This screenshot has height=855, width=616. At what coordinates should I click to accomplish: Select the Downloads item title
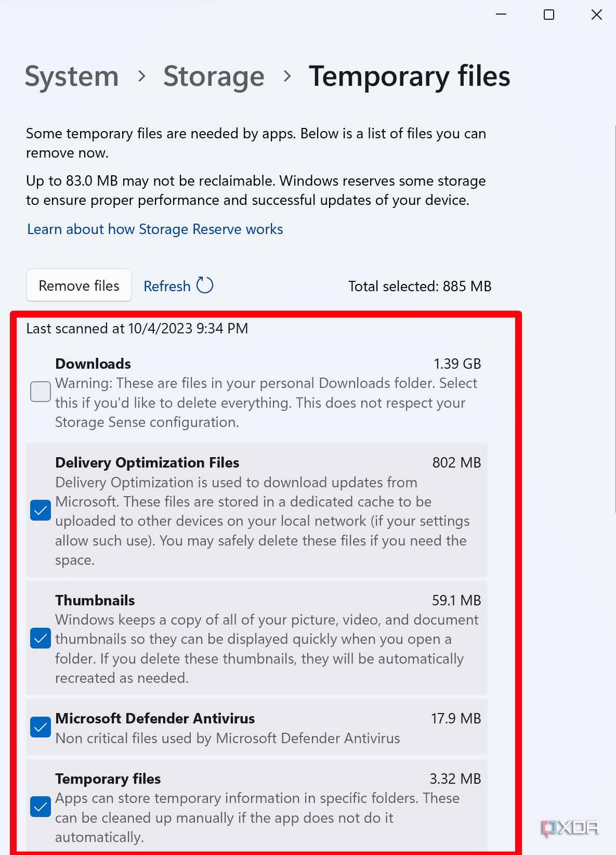pos(93,364)
